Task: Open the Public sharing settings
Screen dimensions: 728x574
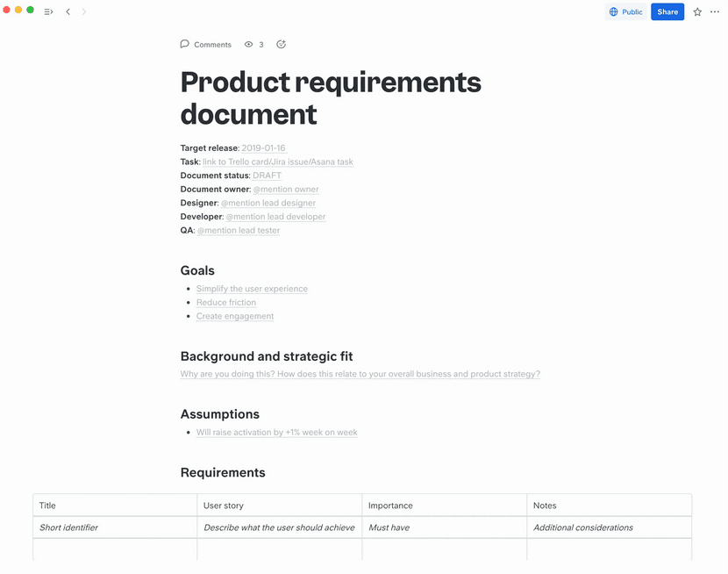Action: click(625, 12)
